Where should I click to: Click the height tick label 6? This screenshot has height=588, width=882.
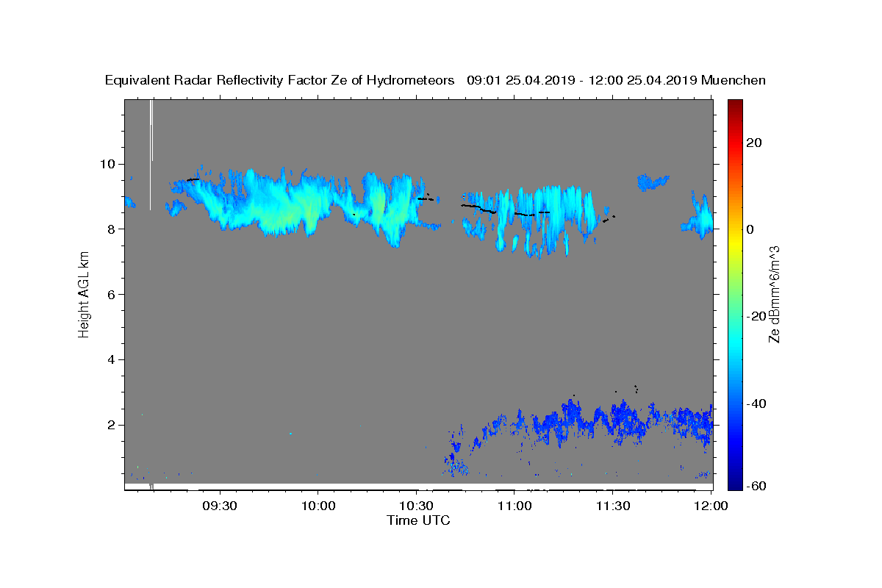point(111,294)
